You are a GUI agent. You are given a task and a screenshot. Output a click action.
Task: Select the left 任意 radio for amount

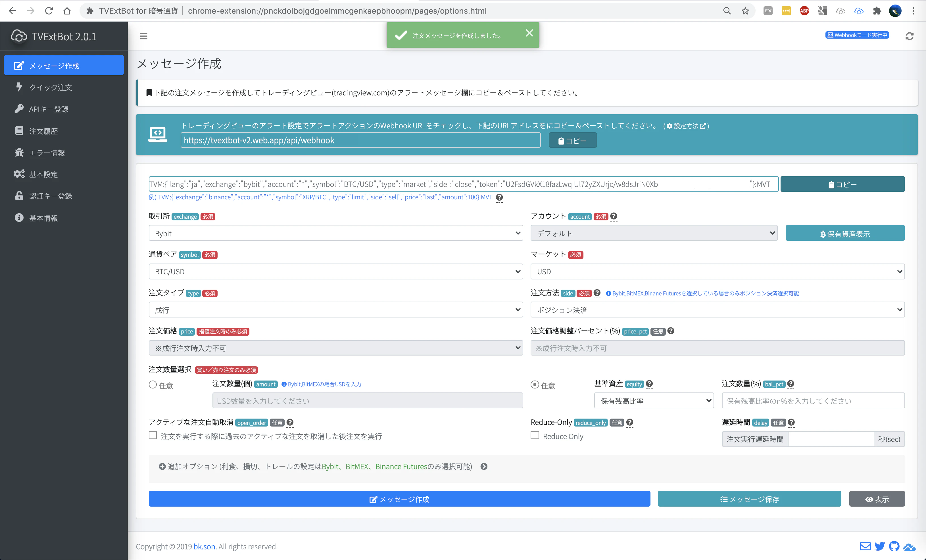point(153,385)
